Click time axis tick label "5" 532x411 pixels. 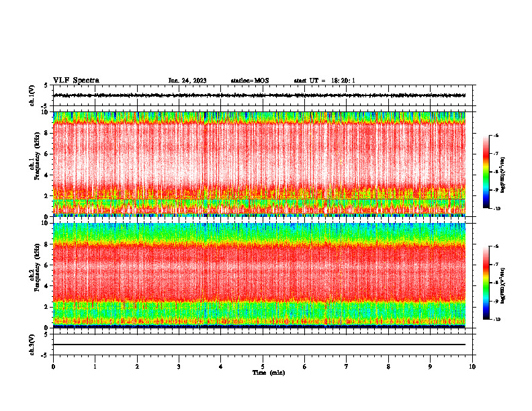[263, 367]
